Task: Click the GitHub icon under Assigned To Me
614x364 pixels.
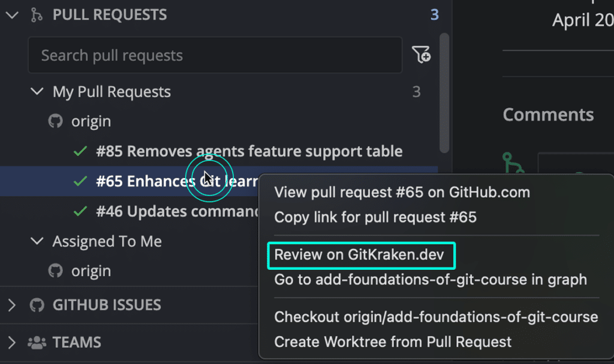Action: pyautogui.click(x=56, y=270)
